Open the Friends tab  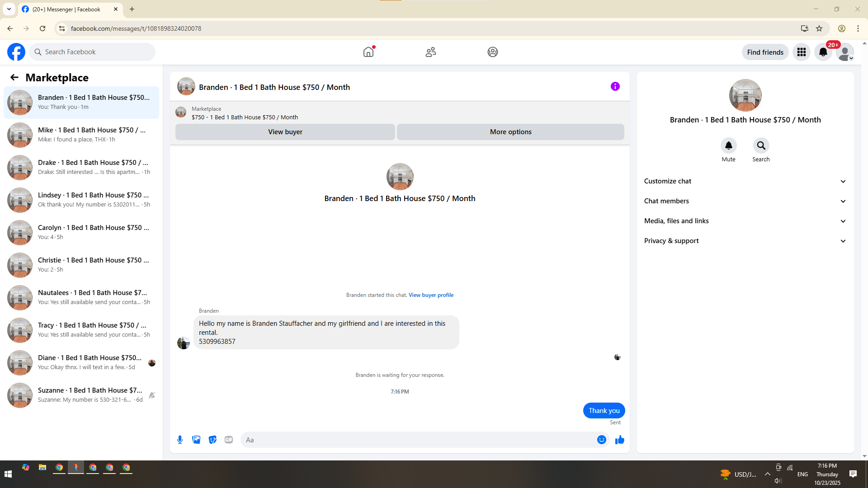point(430,52)
